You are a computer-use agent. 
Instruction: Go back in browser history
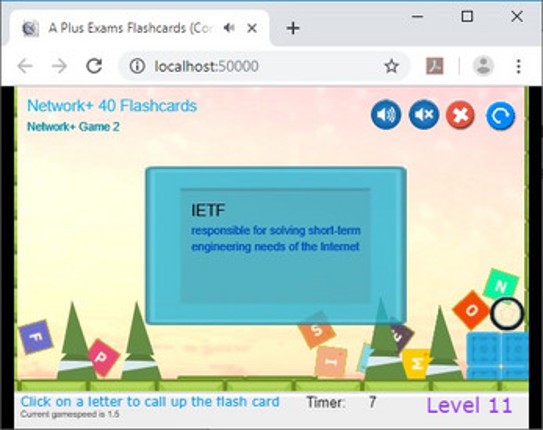pyautogui.click(x=25, y=66)
